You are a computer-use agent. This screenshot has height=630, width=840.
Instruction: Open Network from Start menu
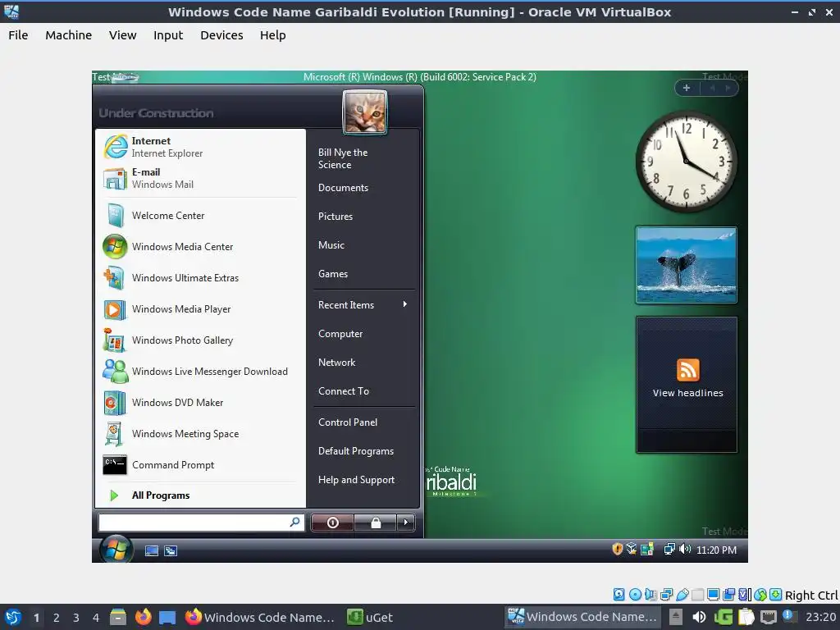click(x=363, y=362)
